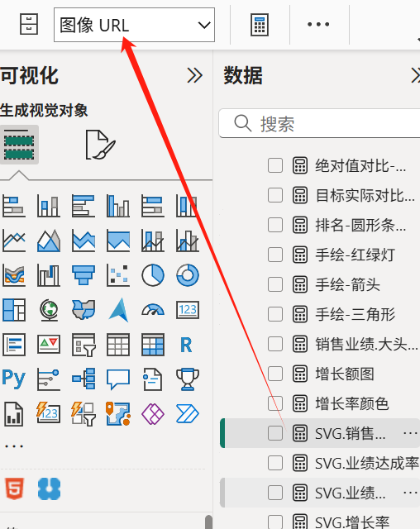Select the gauge visual
The height and width of the screenshot is (529, 420).
(153, 310)
